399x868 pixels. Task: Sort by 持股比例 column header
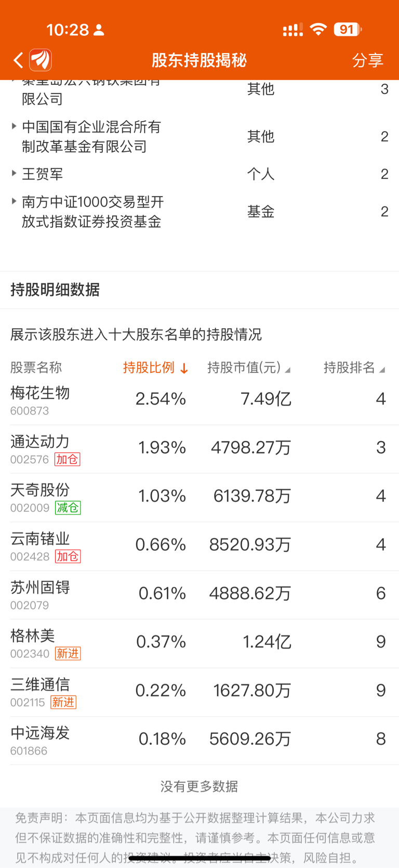(x=155, y=368)
